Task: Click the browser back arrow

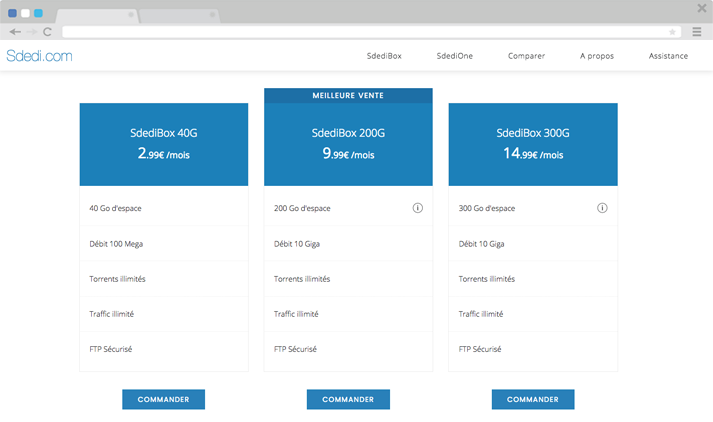Action: (15, 32)
